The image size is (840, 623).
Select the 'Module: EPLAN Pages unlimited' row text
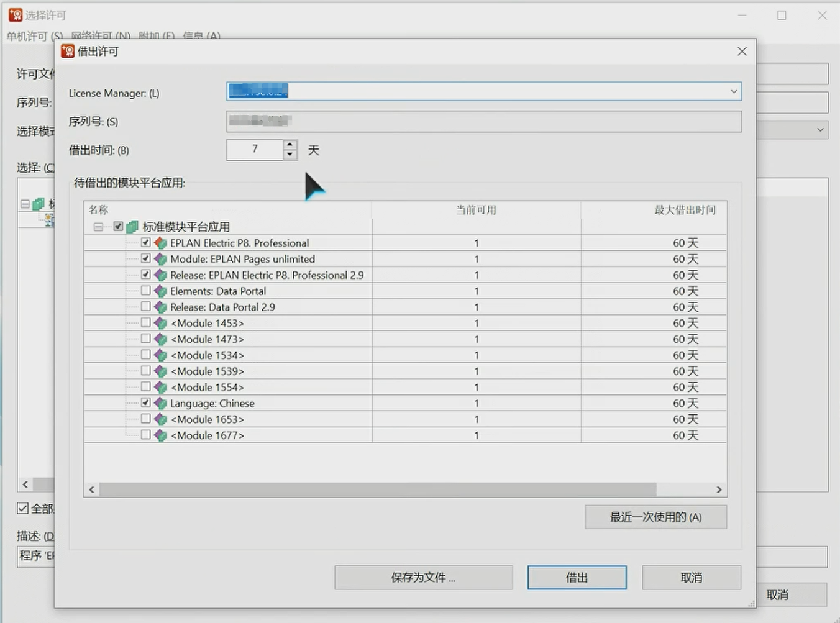[243, 259]
